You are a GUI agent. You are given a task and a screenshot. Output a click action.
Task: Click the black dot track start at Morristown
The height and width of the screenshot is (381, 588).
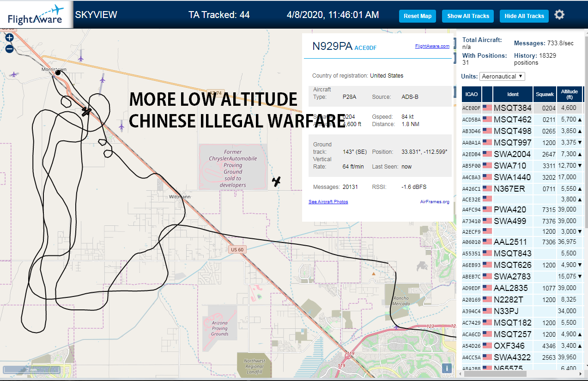pos(58,73)
